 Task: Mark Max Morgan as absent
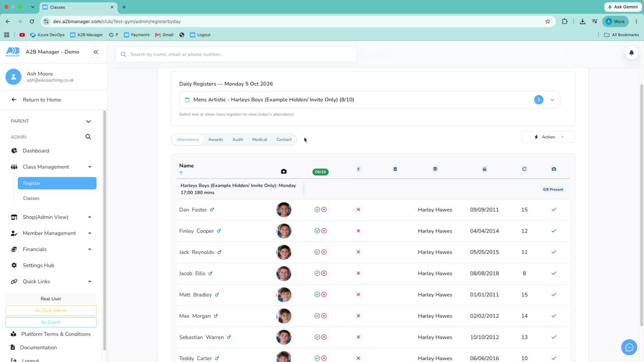point(324,316)
